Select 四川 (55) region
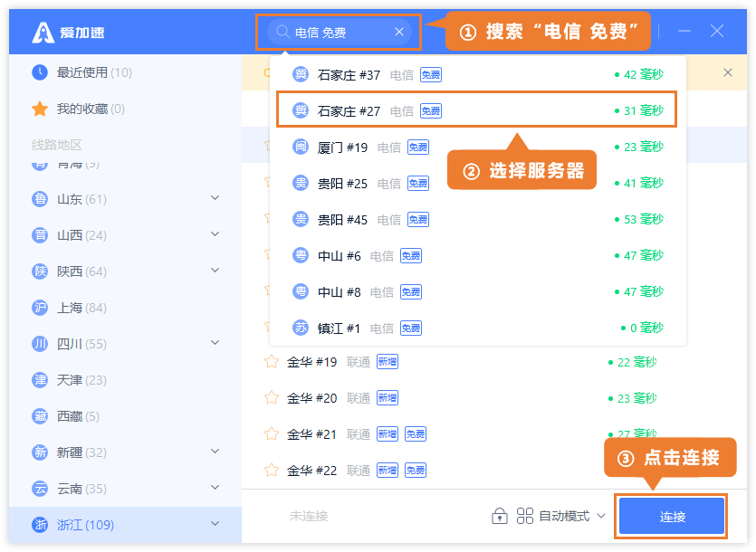 [125, 344]
